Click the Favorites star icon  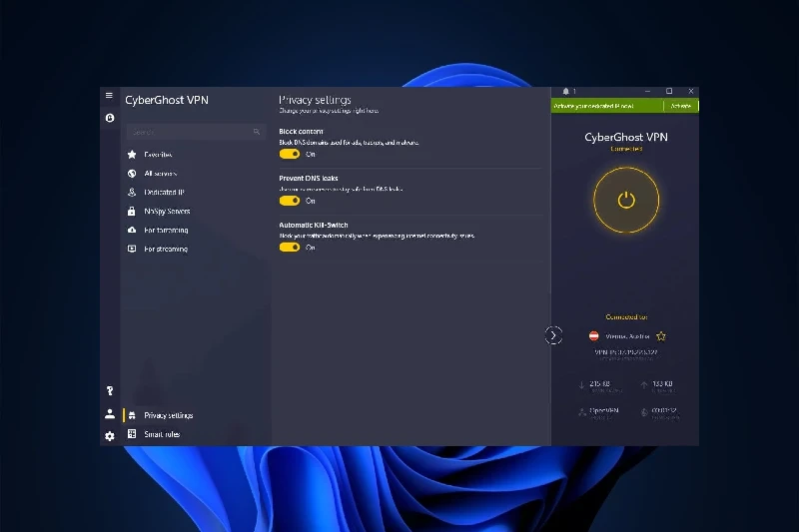tap(132, 155)
